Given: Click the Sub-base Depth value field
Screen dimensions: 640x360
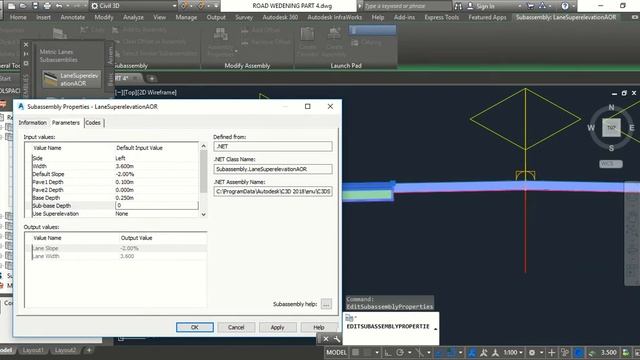Looking at the screenshot, I should 157,206.
